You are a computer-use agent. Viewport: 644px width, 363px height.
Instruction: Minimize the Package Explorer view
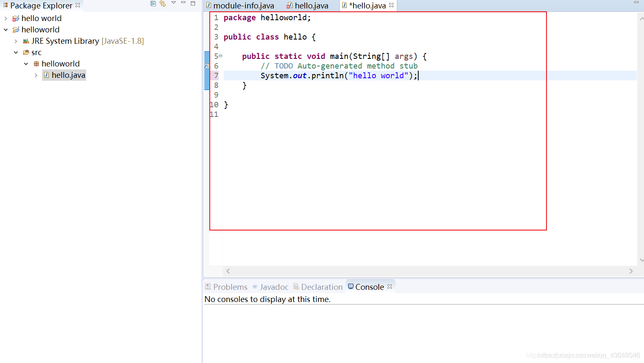pos(183,3)
